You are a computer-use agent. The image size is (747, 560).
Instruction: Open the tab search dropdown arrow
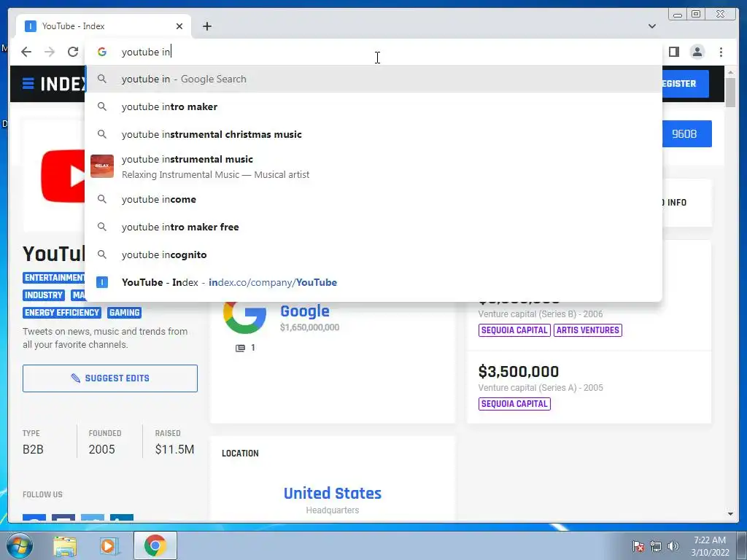(652, 26)
